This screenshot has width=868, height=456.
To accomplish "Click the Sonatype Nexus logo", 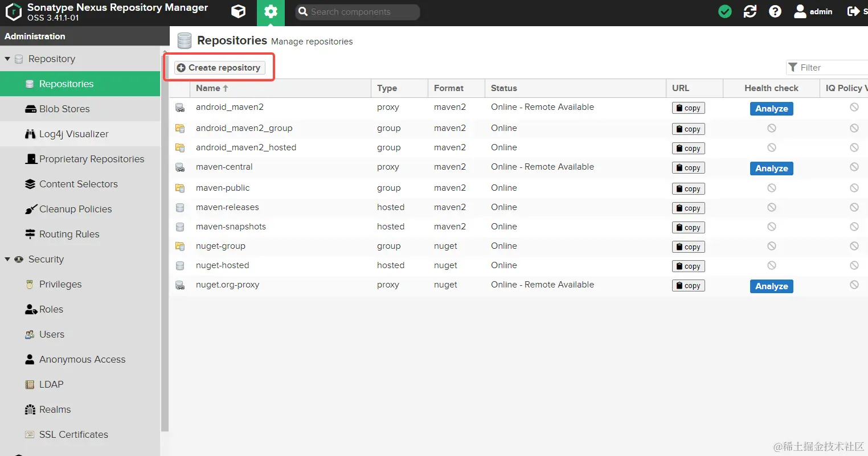I will (x=13, y=12).
